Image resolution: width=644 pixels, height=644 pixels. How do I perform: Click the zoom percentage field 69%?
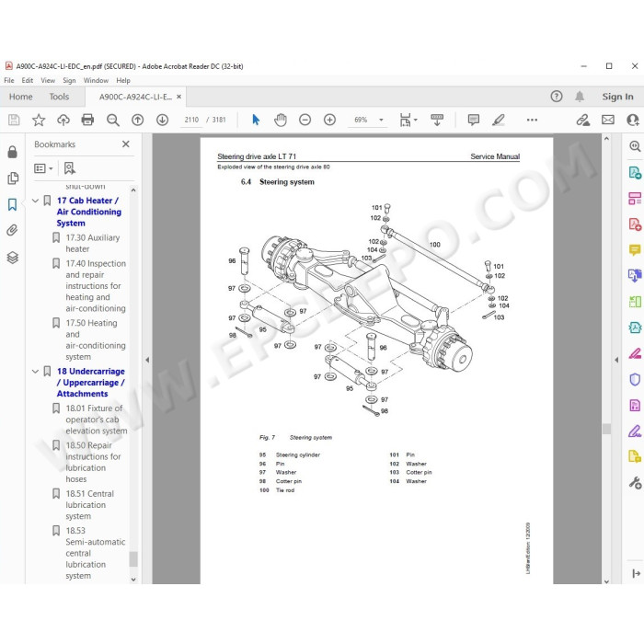pyautogui.click(x=361, y=120)
